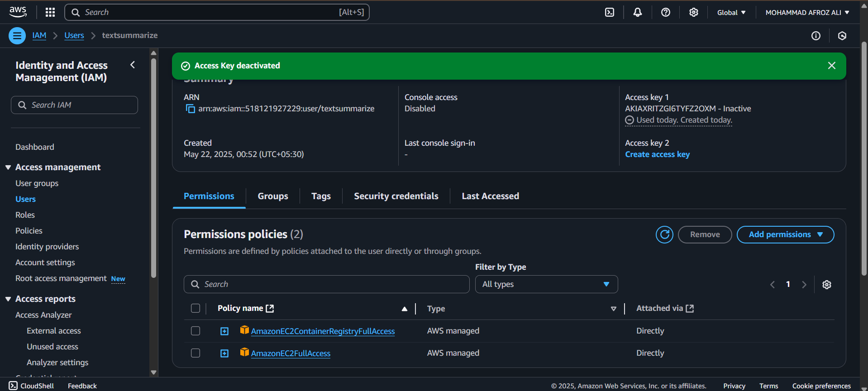Screen dimensions: 868x391
Task: Expand the AmazonEC2FullAccess policy row
Action: click(224, 353)
